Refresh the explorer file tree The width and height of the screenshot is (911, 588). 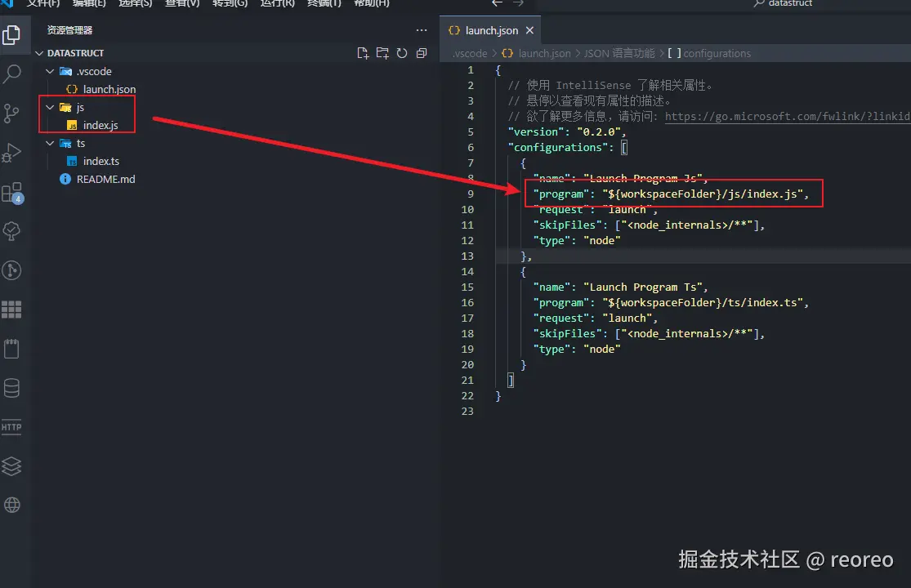tap(402, 53)
